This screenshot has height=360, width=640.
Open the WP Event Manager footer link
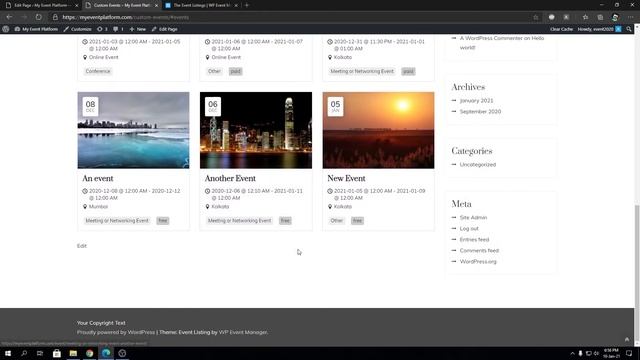click(243, 332)
